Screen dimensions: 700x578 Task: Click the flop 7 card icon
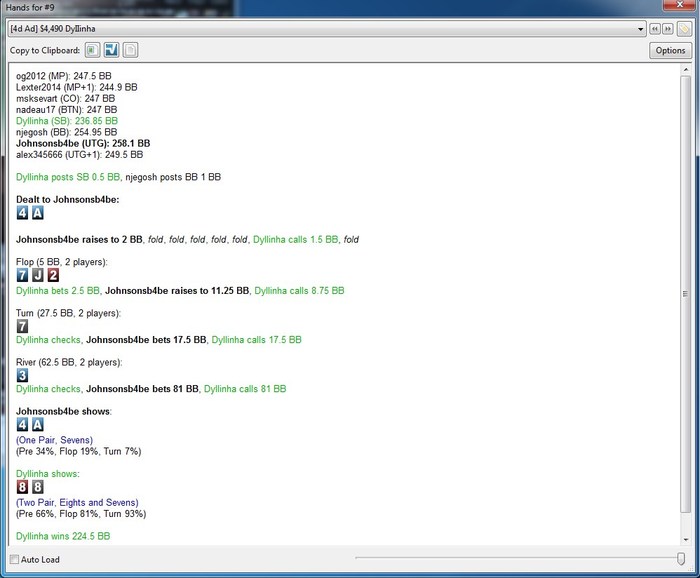click(x=22, y=275)
